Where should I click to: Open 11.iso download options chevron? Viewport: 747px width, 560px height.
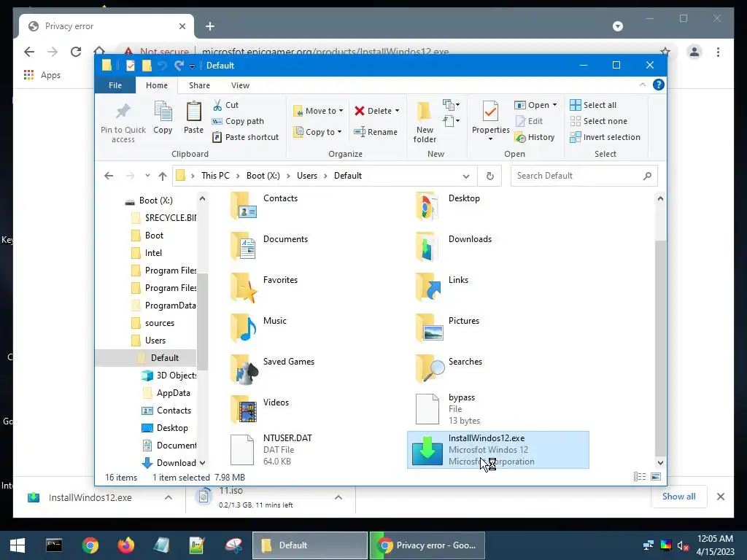click(338, 497)
